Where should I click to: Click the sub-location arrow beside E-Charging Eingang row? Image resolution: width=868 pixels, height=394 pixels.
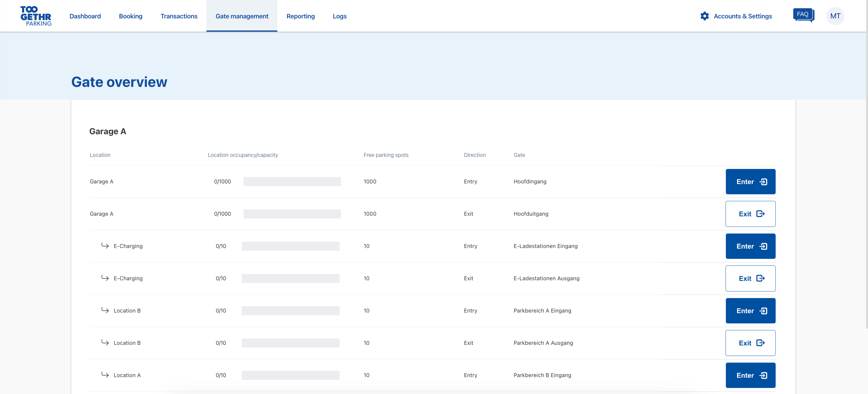[x=105, y=246]
